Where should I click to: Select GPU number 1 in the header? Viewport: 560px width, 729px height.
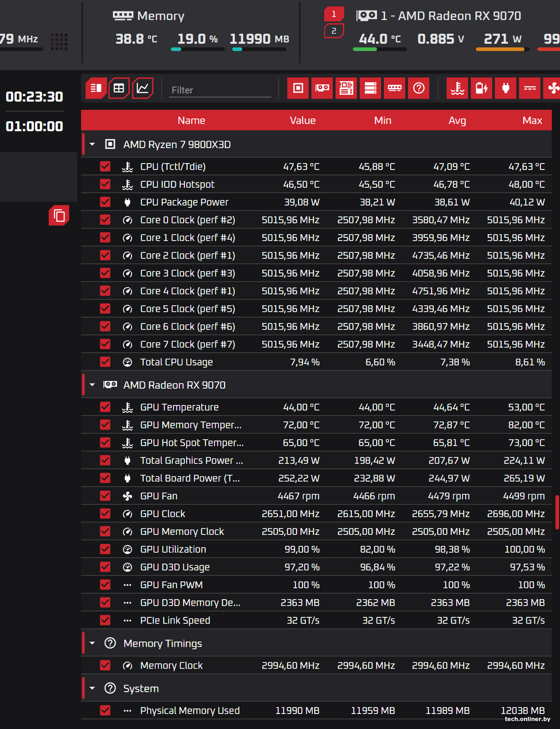[x=334, y=14]
